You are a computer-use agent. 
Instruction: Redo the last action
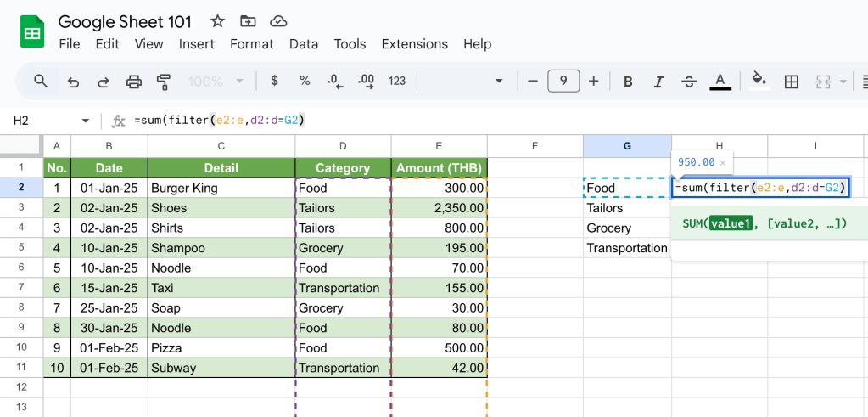tap(103, 82)
